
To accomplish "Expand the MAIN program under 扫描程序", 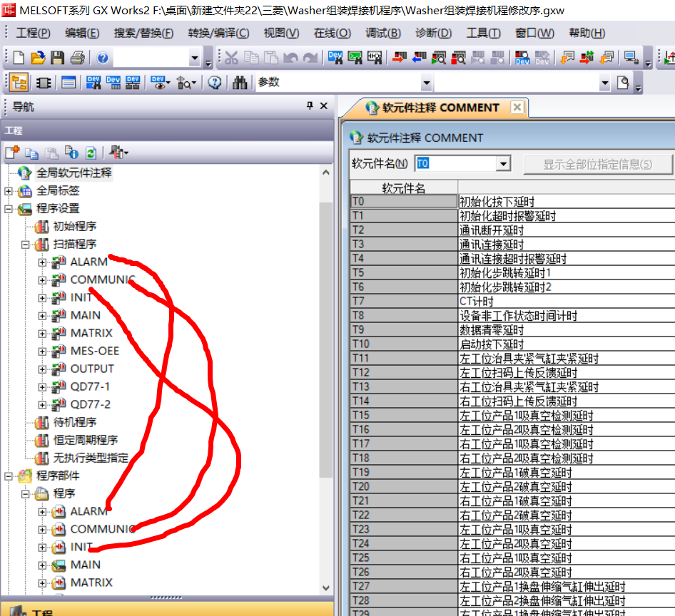I will tap(42, 315).
